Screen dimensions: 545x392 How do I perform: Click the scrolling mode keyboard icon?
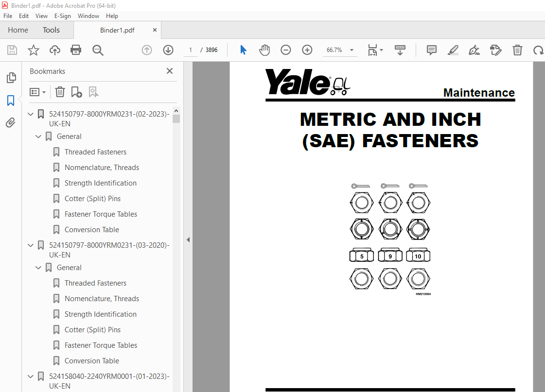[400, 50]
